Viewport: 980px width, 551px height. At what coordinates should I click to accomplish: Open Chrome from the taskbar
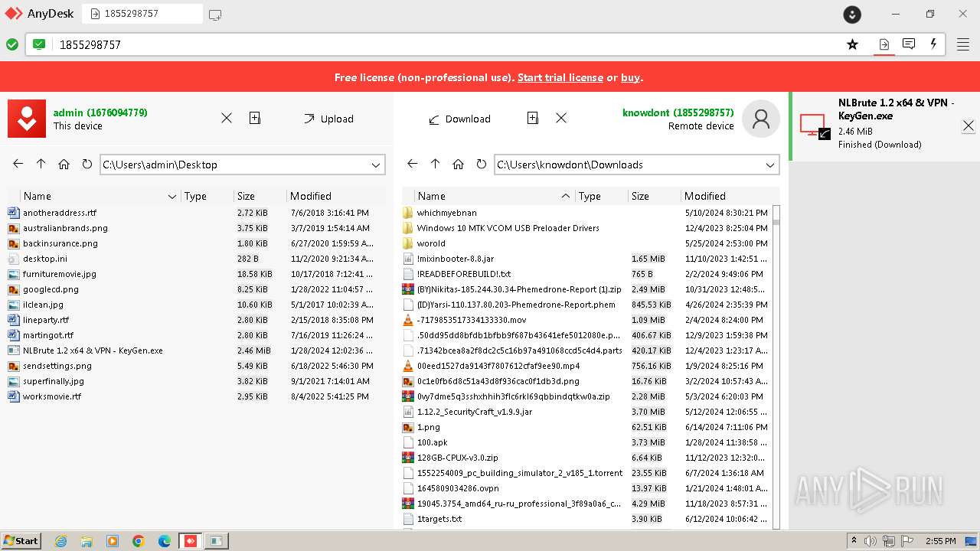click(139, 541)
